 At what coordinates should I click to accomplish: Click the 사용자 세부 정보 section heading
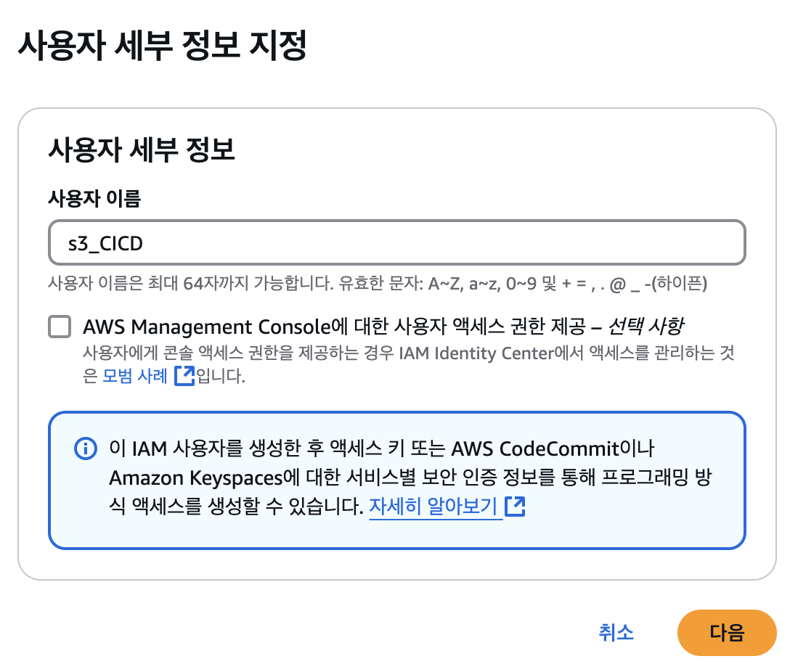pos(142,149)
